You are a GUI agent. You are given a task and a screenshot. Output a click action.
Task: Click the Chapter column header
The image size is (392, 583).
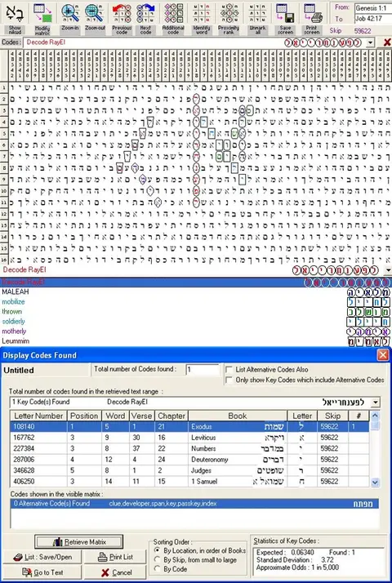click(x=171, y=416)
